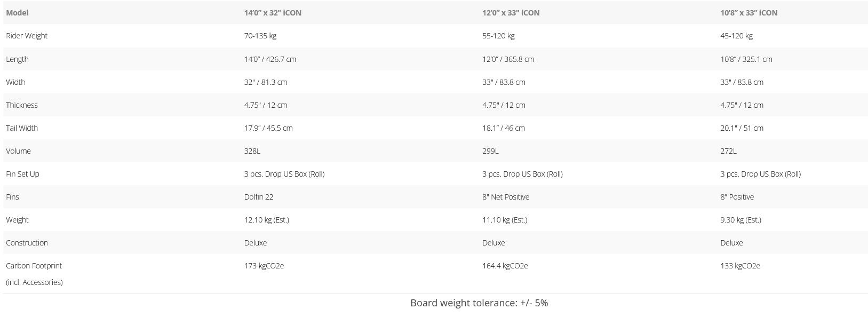The width and height of the screenshot is (868, 317).
Task: Click the 12'0" x 33" iCON column header
Action: click(x=511, y=13)
